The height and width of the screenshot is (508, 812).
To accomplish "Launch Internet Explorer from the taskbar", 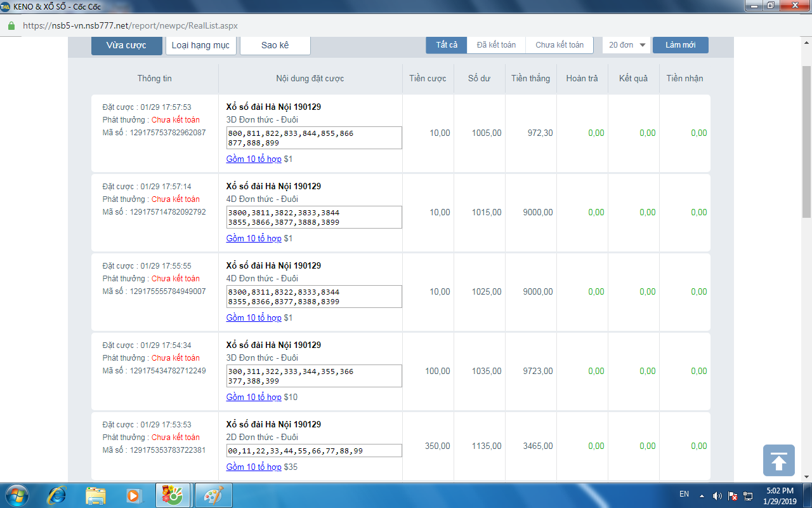I will tap(57, 495).
